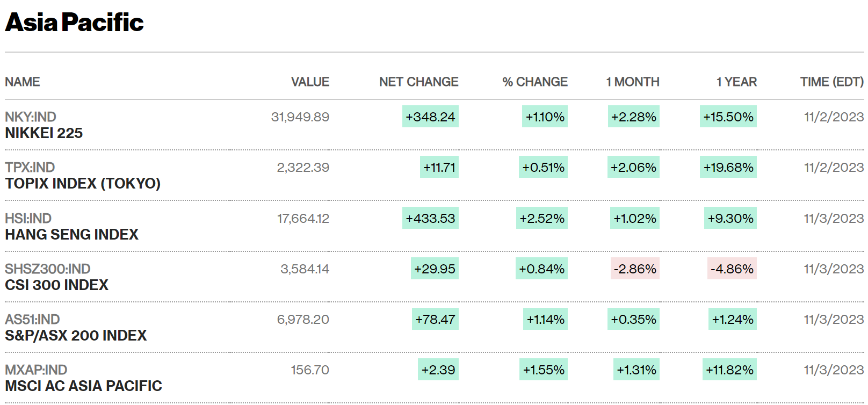Select the MSCI 1 month +1.31%
Image resolution: width=868 pixels, height=405 pixels.
[636, 370]
